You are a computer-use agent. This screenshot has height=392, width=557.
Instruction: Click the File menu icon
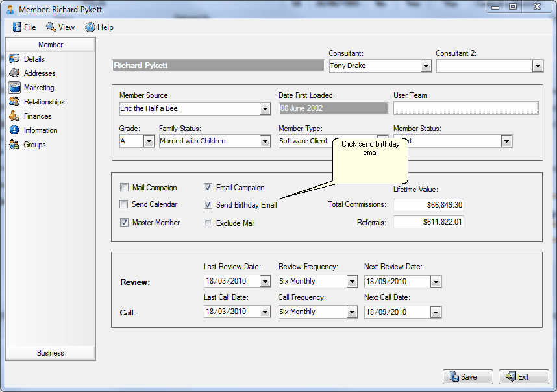coord(17,27)
